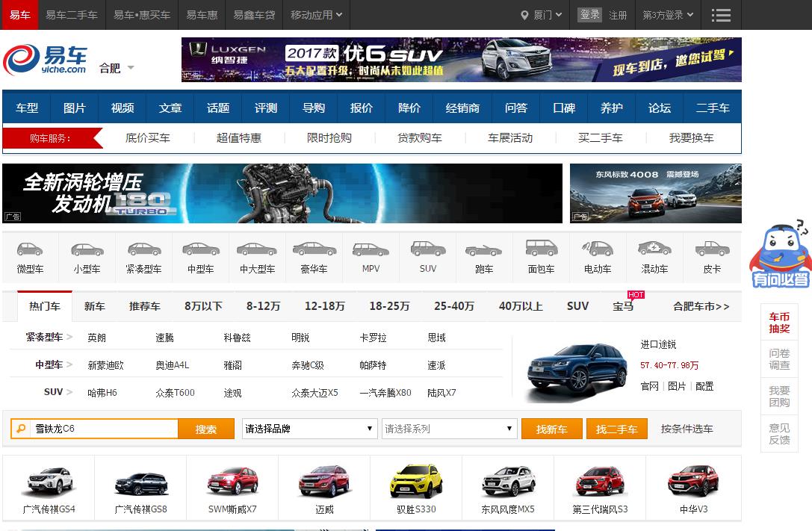The width and height of the screenshot is (812, 531).
Task: Click the 找新车 button
Action: (551, 429)
